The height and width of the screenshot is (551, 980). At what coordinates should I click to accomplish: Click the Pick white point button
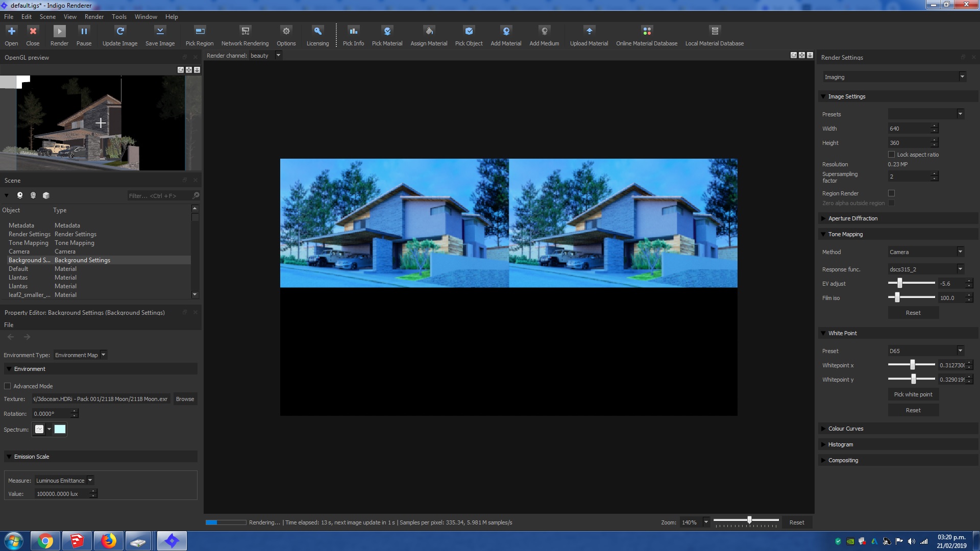tap(913, 394)
